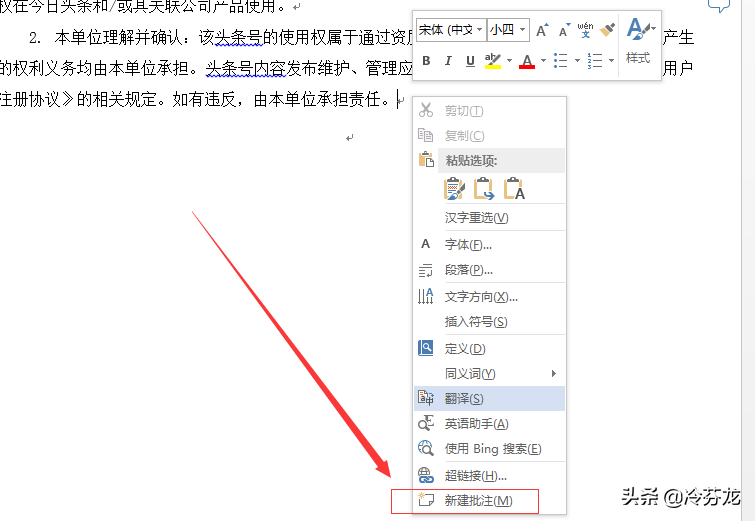The width and height of the screenshot is (755, 521).
Task: Click the 翻译 translate icon
Action: 426,398
